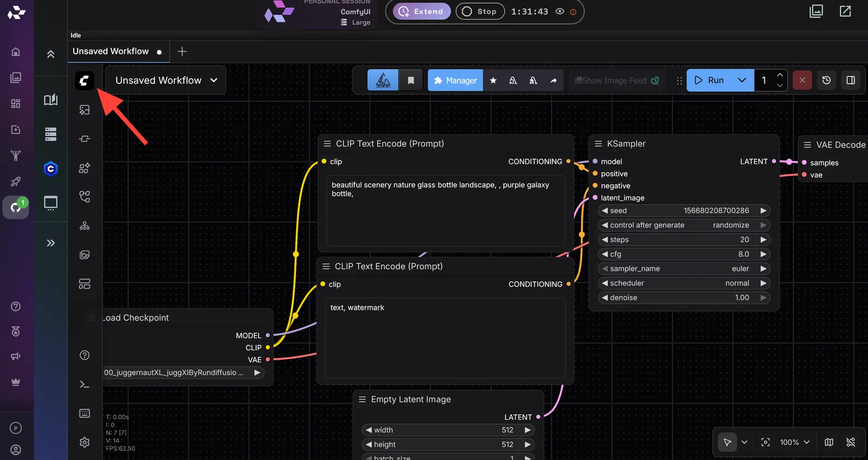This screenshot has width=868, height=460.
Task: Click the fit view icon in canvas controls
Action: point(765,442)
